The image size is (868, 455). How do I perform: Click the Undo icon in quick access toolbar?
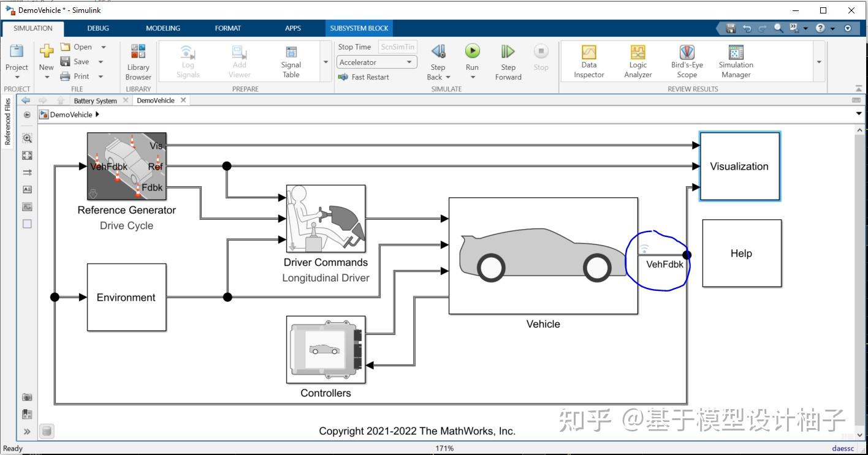pyautogui.click(x=747, y=28)
